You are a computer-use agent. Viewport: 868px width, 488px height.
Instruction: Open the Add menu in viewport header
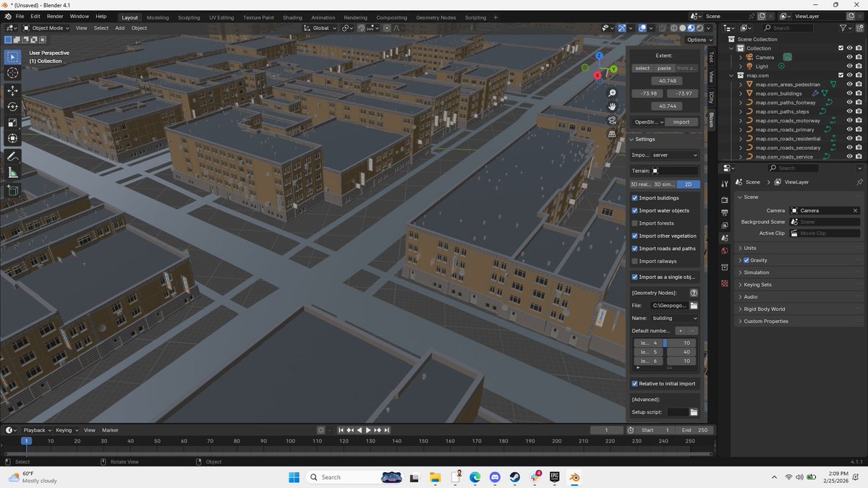[119, 28]
